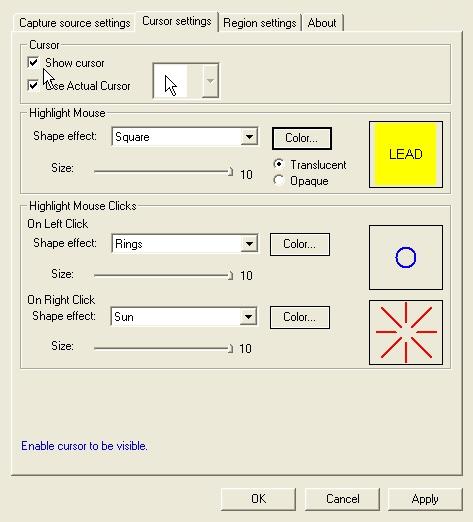This screenshot has height=522, width=473.
Task: Open Highlight Mouse shape effect dropdown showing Square
Action: (x=185, y=137)
